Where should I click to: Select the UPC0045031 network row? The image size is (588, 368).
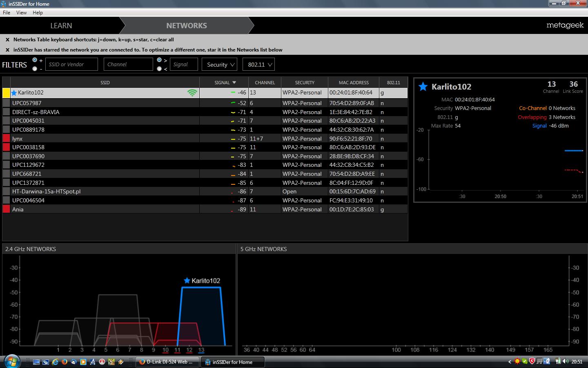[x=205, y=121]
